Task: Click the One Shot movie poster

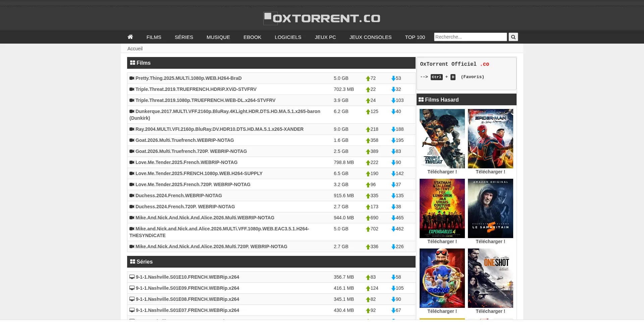Action: [x=490, y=278]
